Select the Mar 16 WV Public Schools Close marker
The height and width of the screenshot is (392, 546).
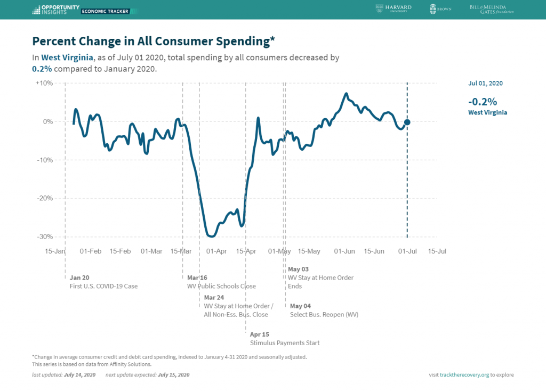tap(221, 282)
